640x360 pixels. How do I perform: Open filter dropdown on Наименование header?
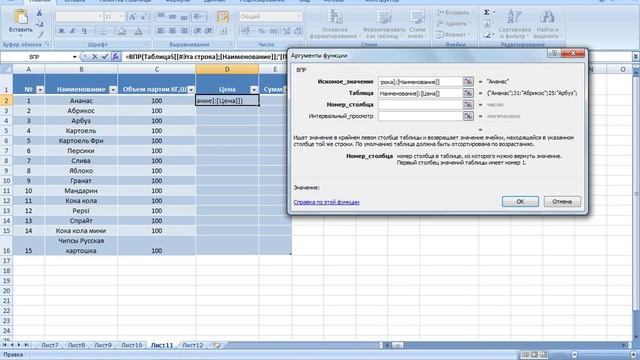[113, 89]
